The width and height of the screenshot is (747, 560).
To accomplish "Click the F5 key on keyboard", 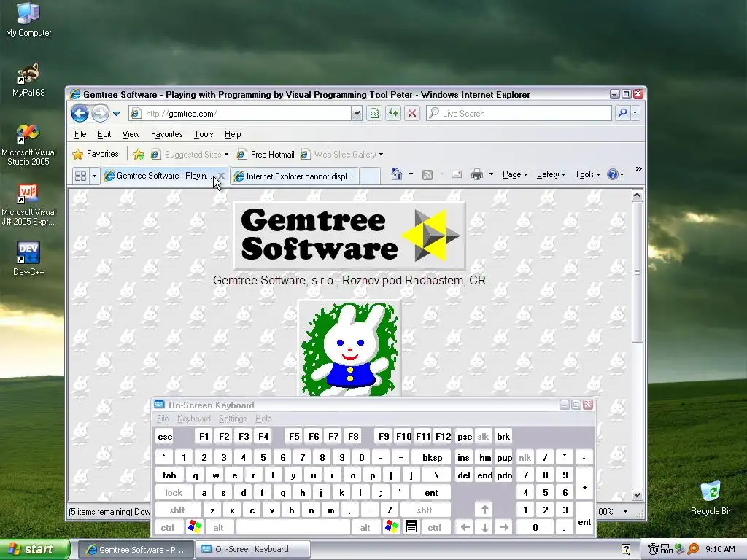I will 294,437.
